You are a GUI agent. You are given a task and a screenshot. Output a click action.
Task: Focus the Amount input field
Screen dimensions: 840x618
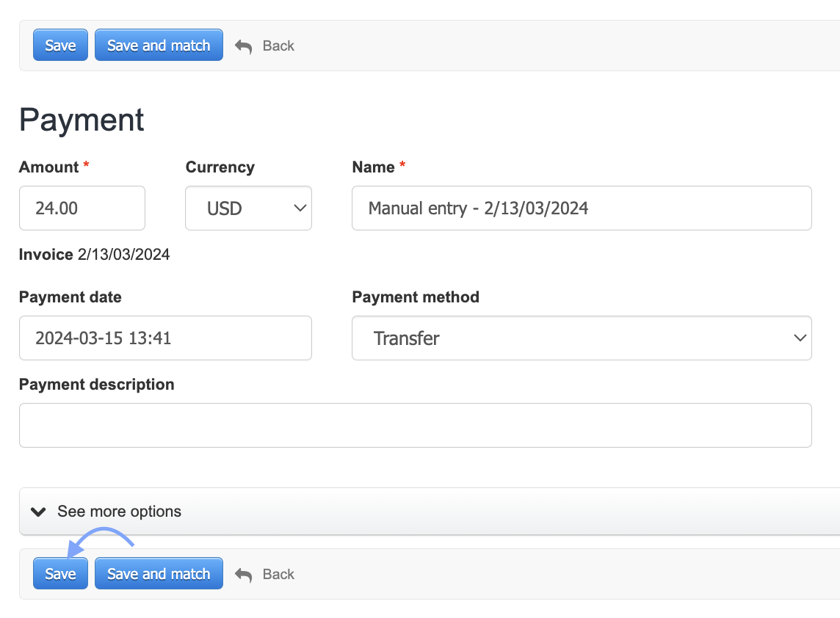82,208
